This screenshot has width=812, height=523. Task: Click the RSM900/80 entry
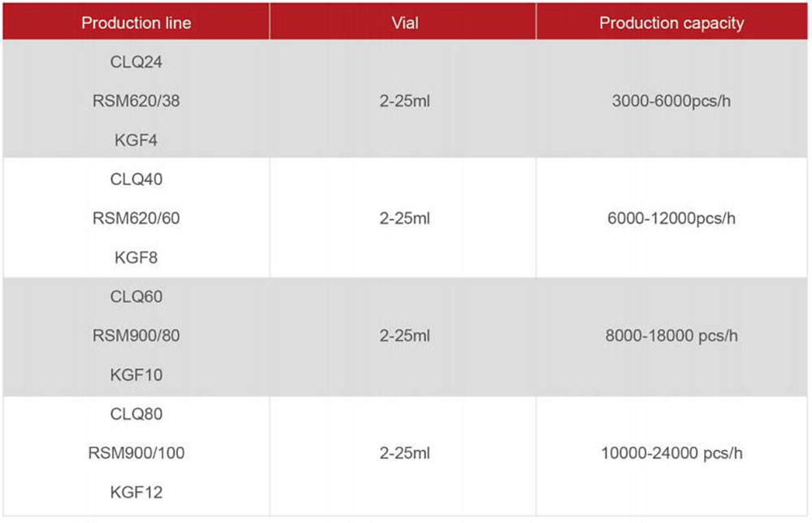click(x=136, y=335)
